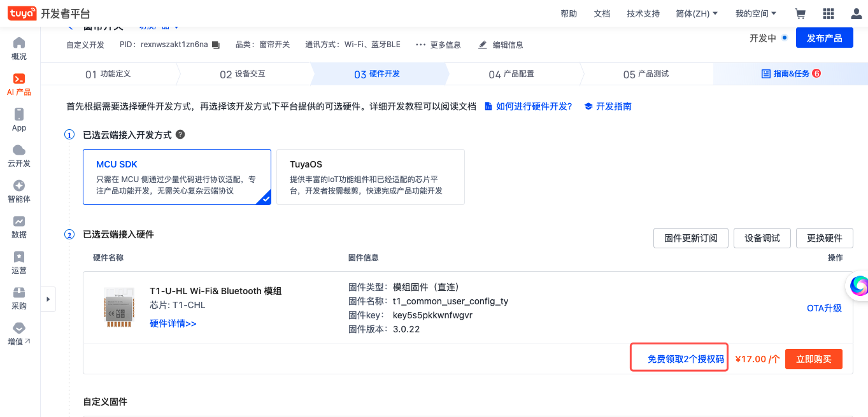Open the floating AI assistant icon
This screenshot has width=868, height=417.
point(859,286)
